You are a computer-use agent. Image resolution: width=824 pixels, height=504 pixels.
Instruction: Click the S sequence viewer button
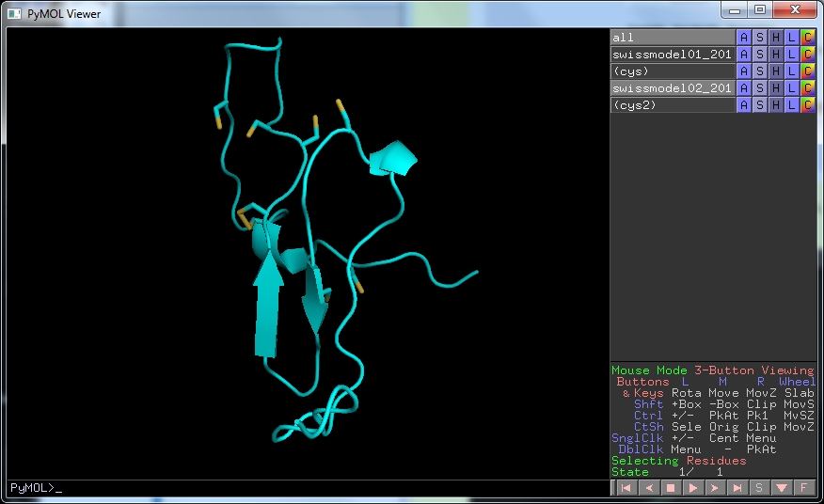(x=759, y=488)
